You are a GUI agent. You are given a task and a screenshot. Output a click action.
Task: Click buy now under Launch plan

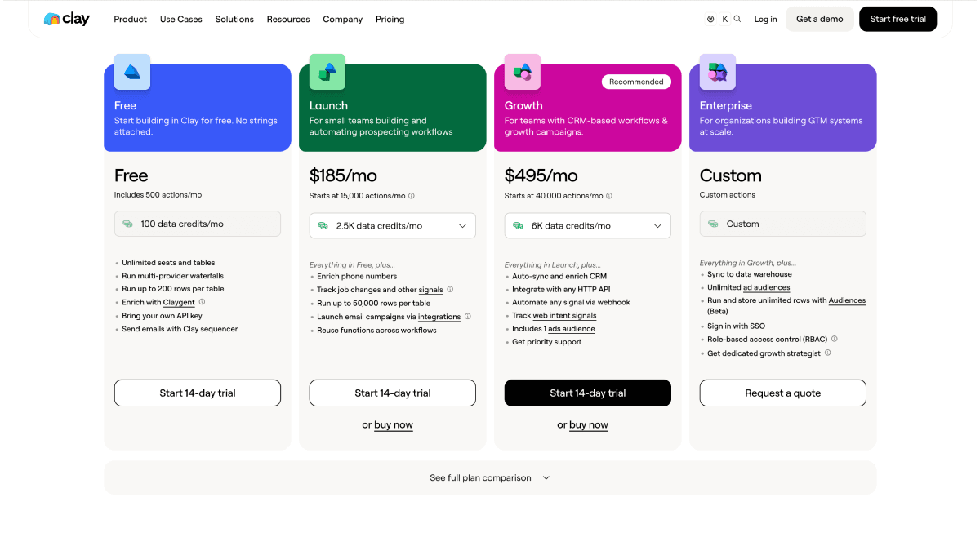point(394,424)
